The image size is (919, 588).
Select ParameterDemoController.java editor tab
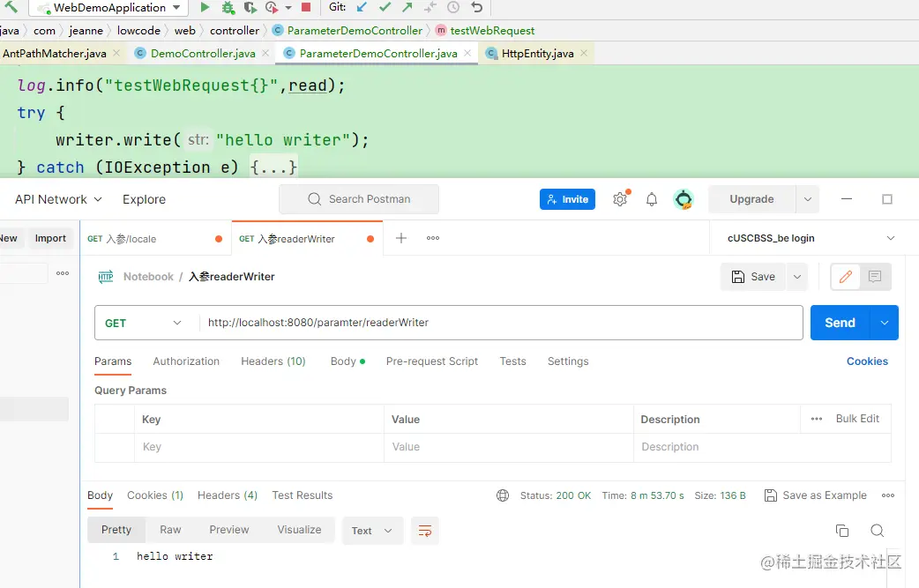[378, 53]
